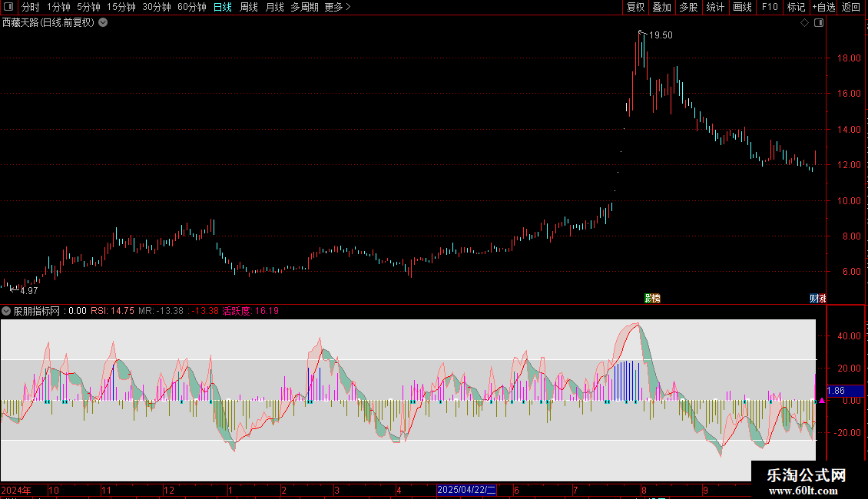
Task: Click month 8 on the time axis
Action: (644, 490)
